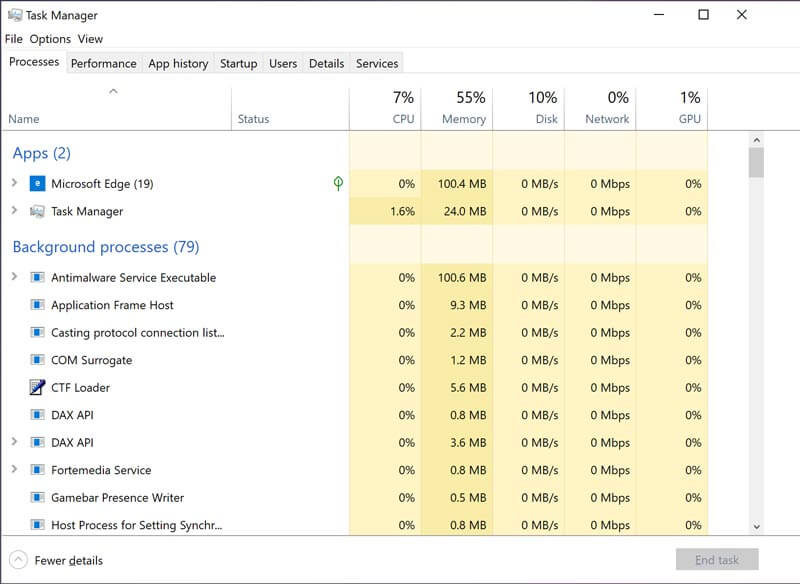Maximize the Task Manager window
800x584 pixels.
[x=704, y=14]
